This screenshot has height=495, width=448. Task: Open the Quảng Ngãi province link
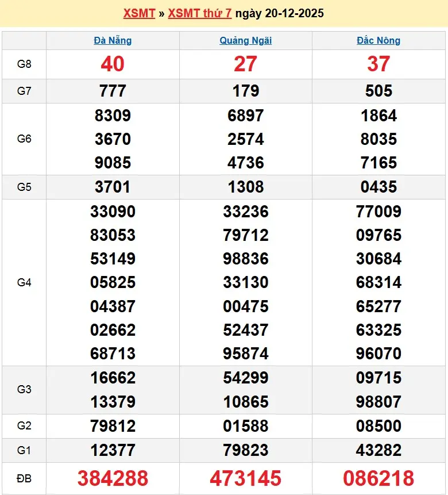[x=245, y=40]
